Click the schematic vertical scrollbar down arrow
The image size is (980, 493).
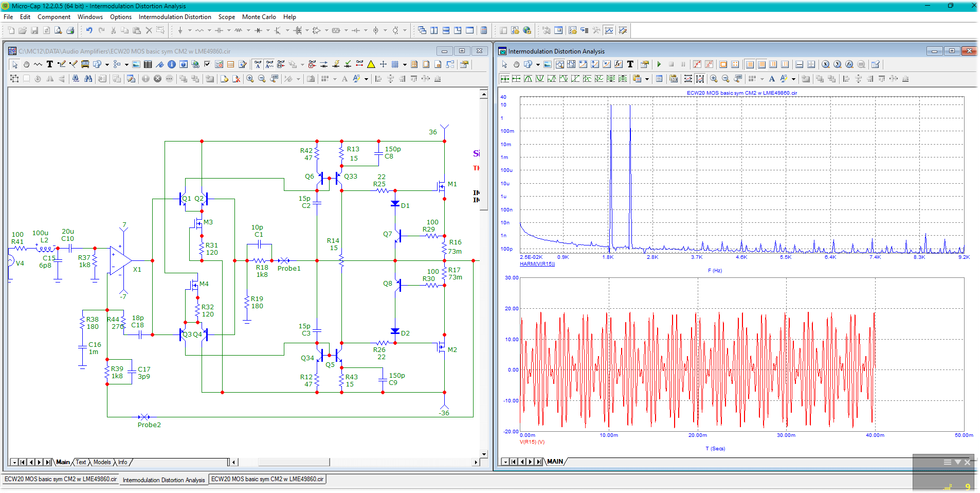pos(484,454)
